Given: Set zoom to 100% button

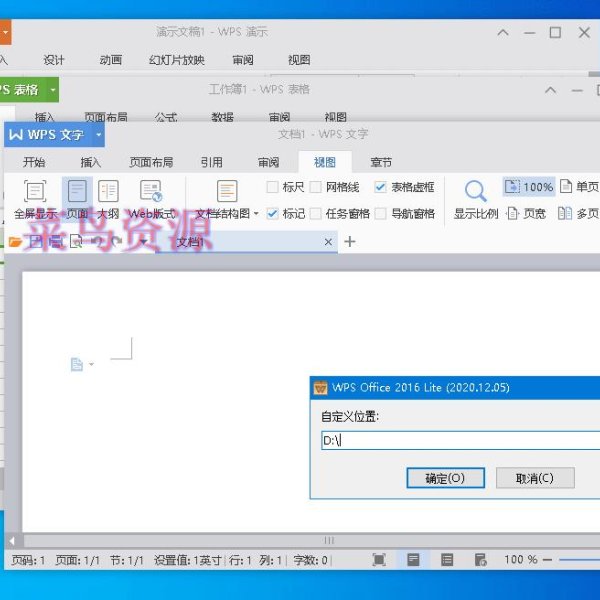Looking at the screenshot, I should 529,187.
